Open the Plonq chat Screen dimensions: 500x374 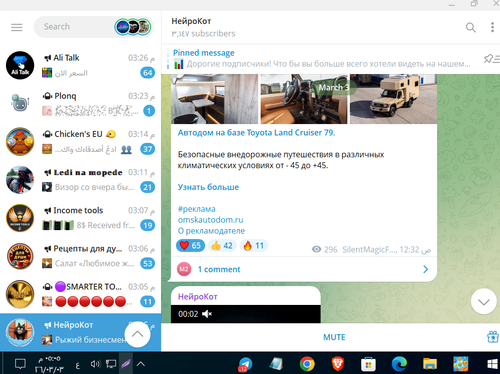click(80, 103)
